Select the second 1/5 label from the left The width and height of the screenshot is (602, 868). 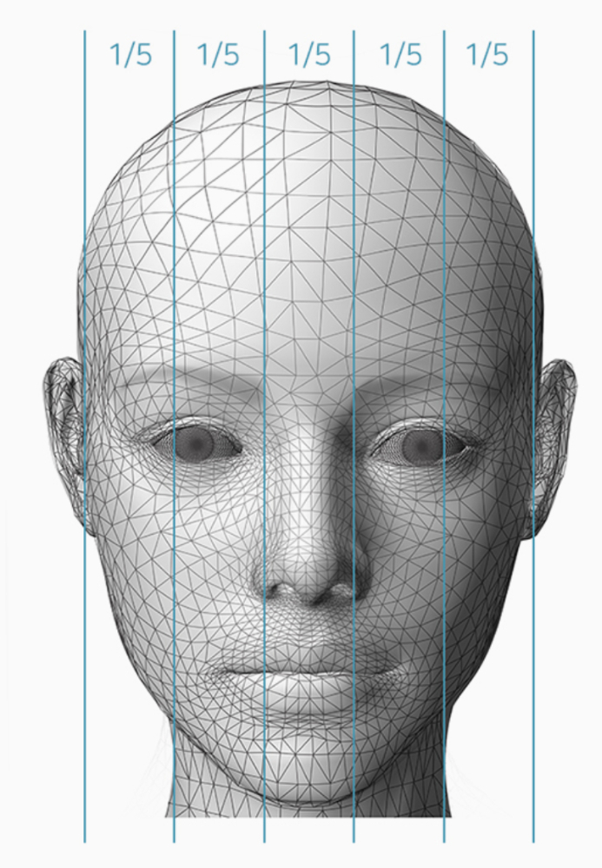[x=218, y=55]
